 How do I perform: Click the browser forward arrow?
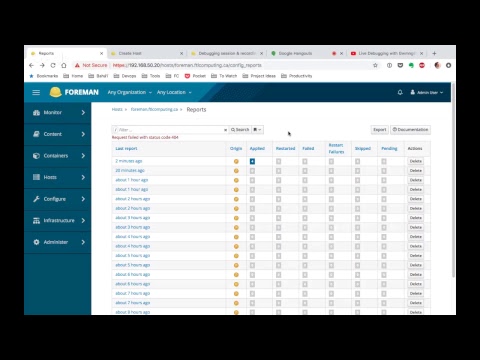42,65
